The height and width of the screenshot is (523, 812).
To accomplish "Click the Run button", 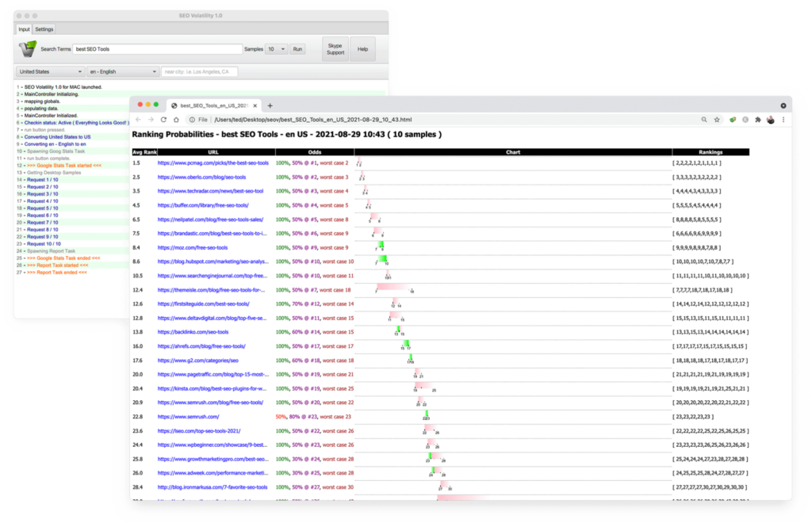I will pyautogui.click(x=297, y=49).
